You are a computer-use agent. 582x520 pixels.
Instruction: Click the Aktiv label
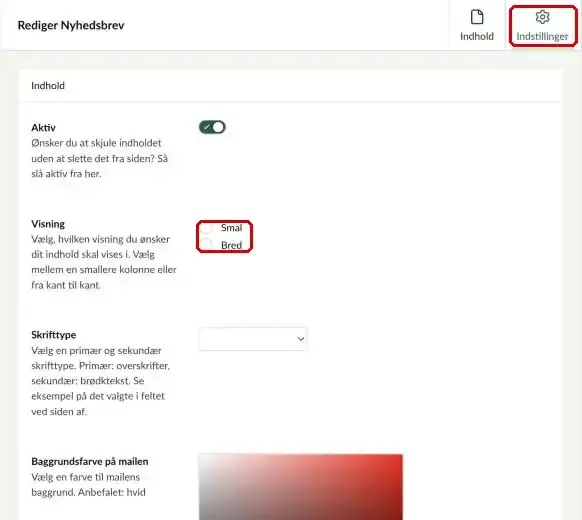[x=43, y=128]
